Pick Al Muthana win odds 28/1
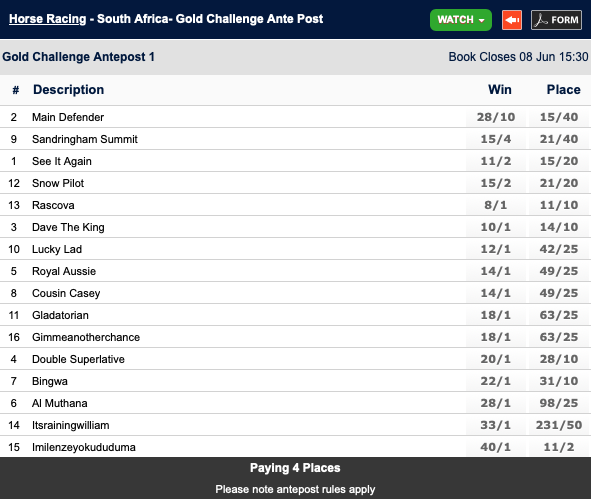The image size is (591, 499). 496,403
